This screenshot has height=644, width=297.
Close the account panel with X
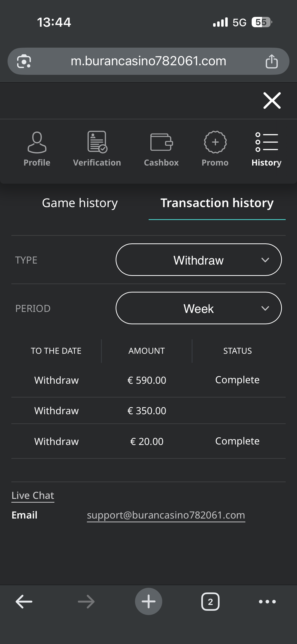[272, 101]
